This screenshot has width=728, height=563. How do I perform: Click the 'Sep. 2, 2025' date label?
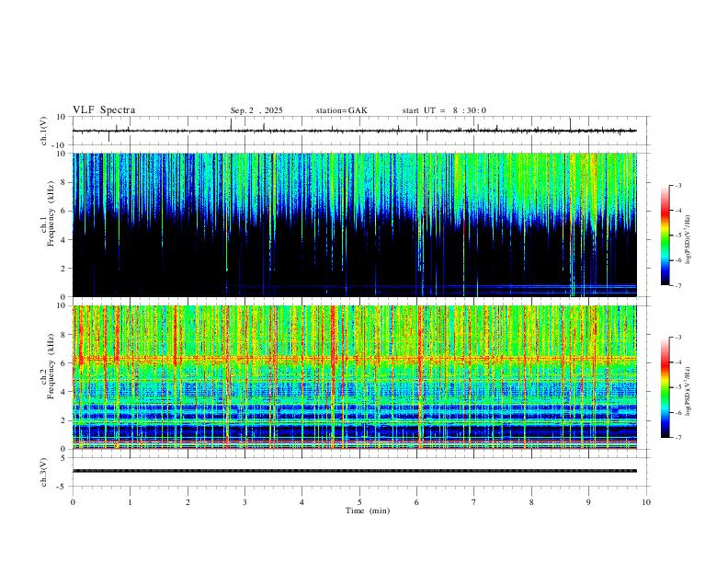click(x=256, y=110)
